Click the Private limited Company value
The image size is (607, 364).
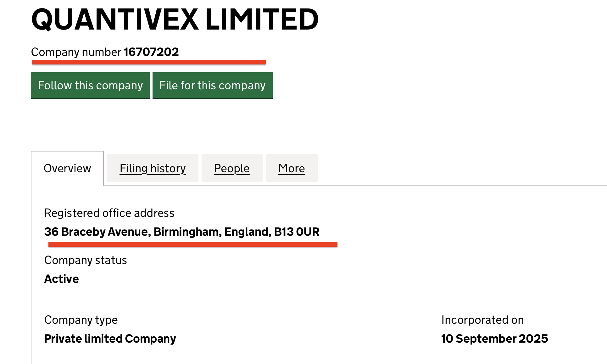110,339
